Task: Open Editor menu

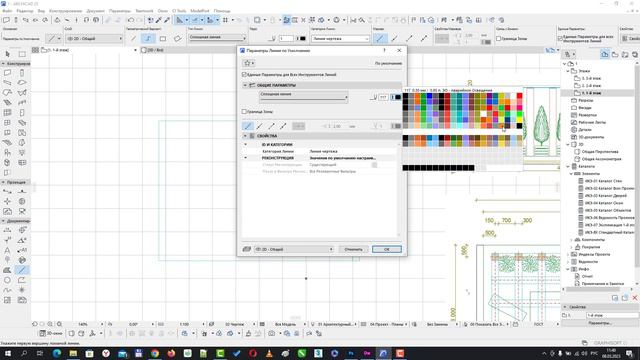Action: [25, 11]
